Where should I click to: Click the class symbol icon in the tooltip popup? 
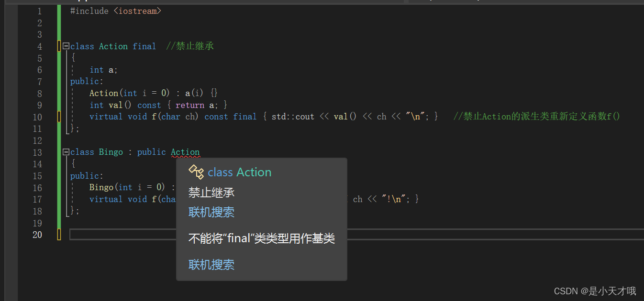(x=196, y=172)
